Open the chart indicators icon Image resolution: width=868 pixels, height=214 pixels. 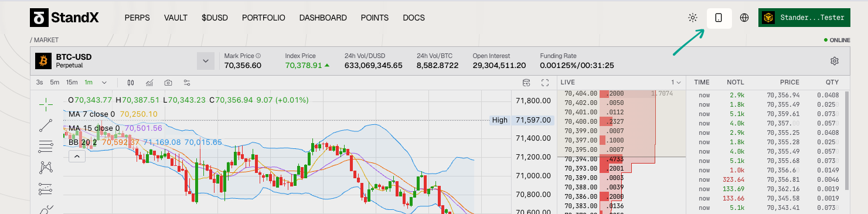pyautogui.click(x=149, y=83)
